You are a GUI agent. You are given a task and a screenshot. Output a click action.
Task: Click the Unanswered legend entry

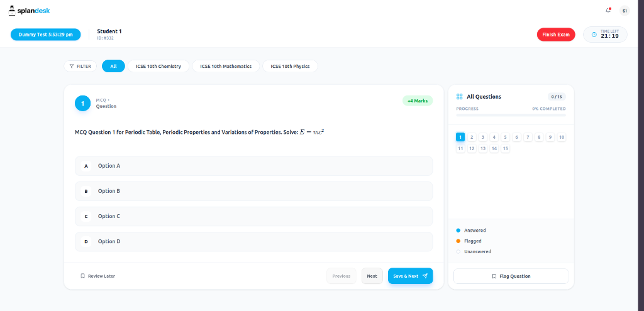coord(474,251)
